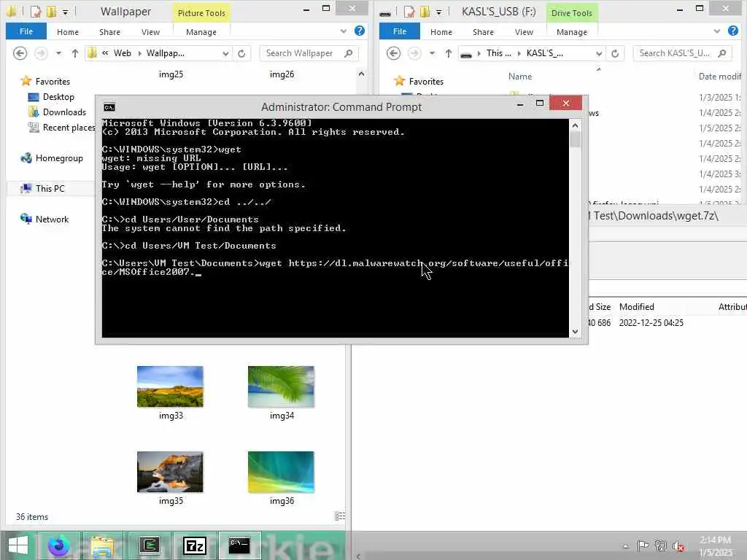Click the Search KASL'S_USB input field
Image resolution: width=747 pixels, height=560 pixels.
676,53
